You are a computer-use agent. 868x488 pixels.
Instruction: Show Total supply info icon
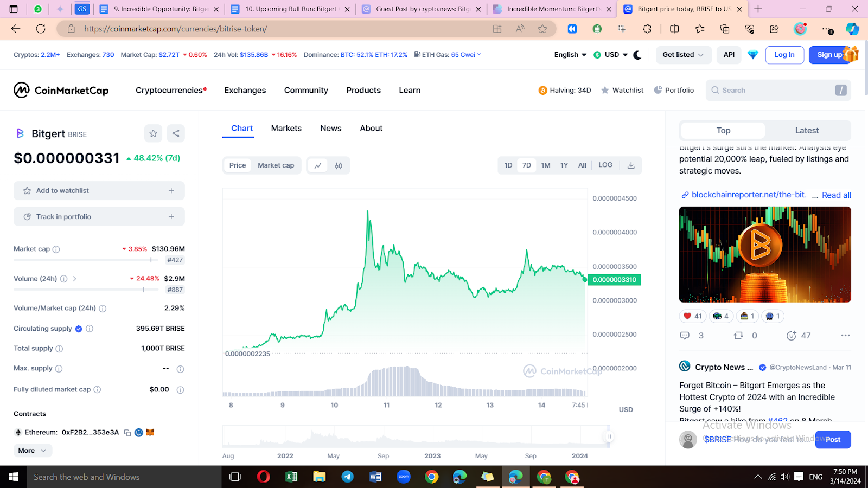pyautogui.click(x=59, y=349)
